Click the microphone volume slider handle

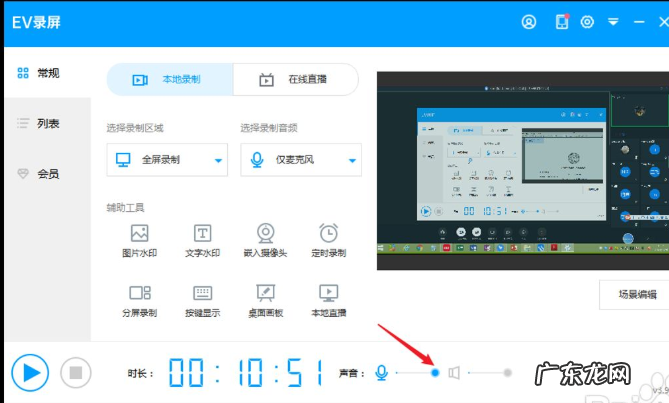point(435,373)
